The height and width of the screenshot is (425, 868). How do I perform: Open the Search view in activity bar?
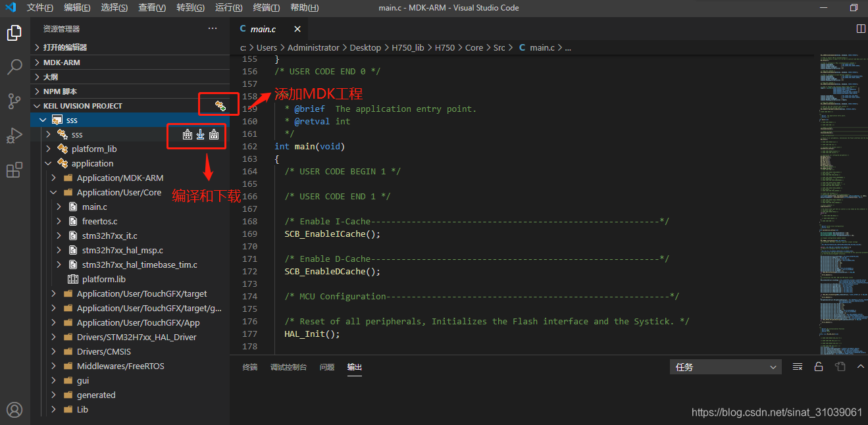14,66
